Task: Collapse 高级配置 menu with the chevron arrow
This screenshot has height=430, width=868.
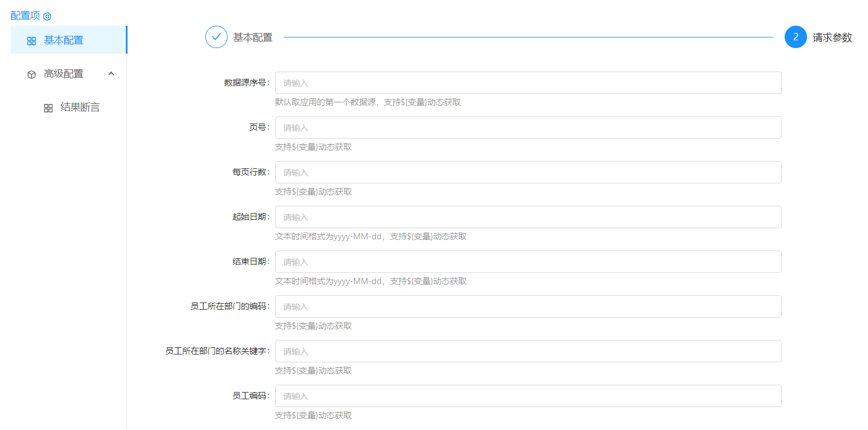Action: 111,73
